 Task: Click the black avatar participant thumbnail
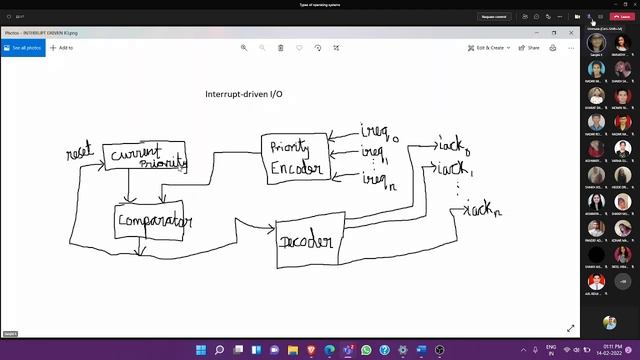596,255
